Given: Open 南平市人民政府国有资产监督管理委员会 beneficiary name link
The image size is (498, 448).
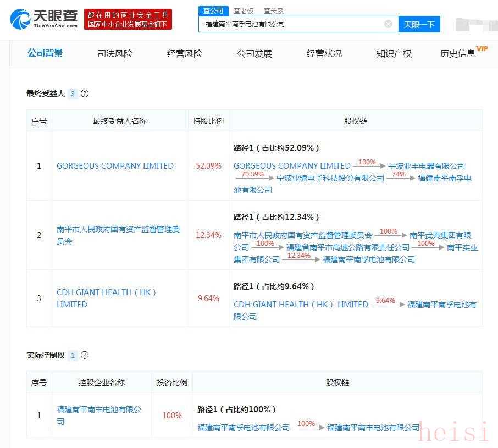Looking at the screenshot, I should click(118, 235).
